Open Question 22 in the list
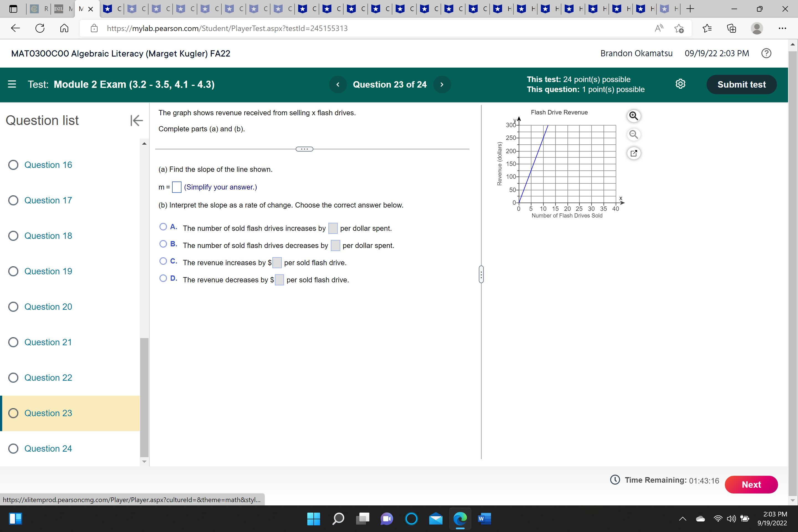 (x=48, y=378)
